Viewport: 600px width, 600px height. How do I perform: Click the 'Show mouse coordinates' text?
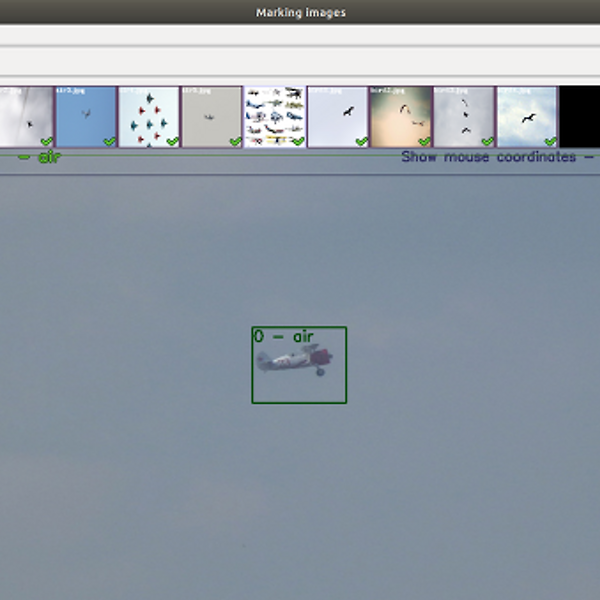tap(489, 157)
